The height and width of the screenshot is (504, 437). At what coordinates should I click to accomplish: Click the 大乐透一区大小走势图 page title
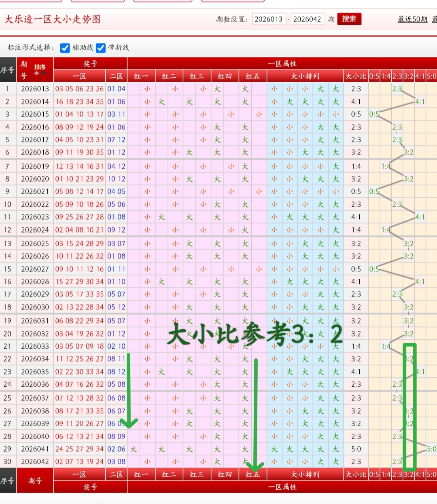52,19
